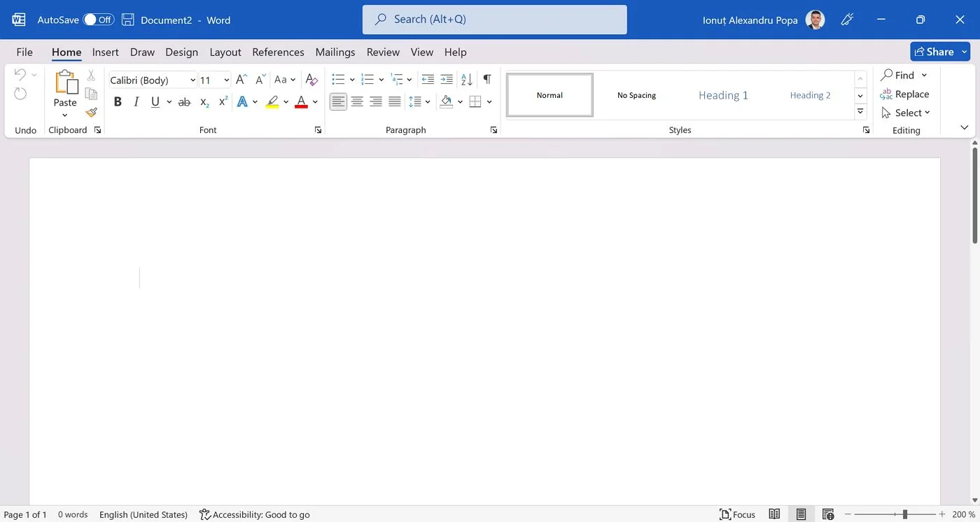The image size is (980, 522).
Task: Apply subscript formatting
Action: click(204, 102)
